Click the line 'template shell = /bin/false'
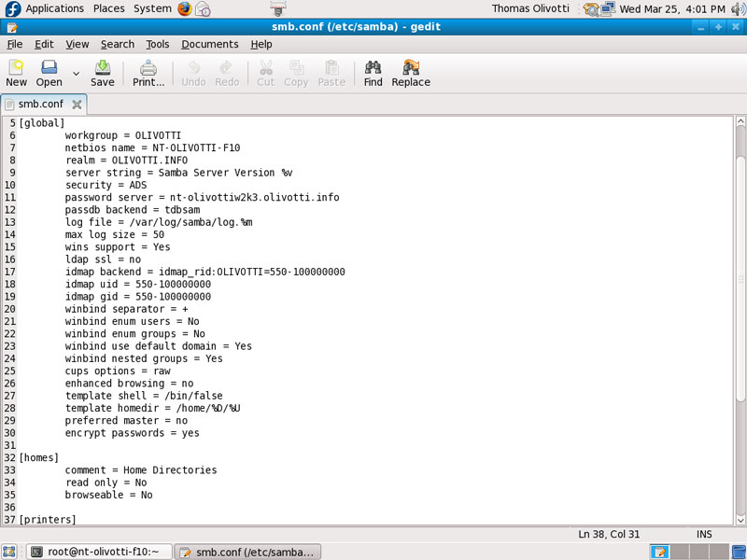747x560 pixels. 144,395
